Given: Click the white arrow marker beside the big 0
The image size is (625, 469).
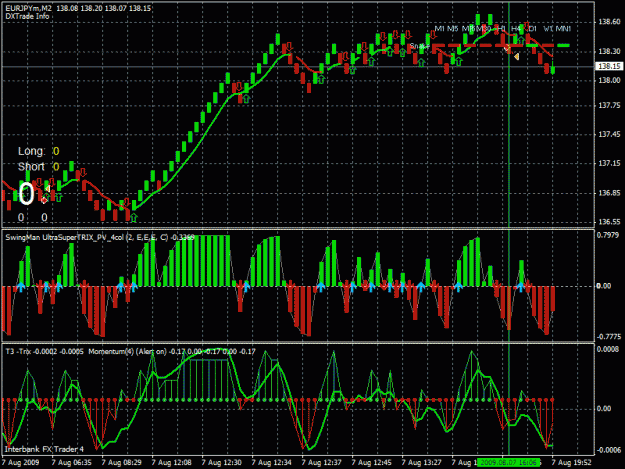Looking at the screenshot, I should click(x=47, y=188).
